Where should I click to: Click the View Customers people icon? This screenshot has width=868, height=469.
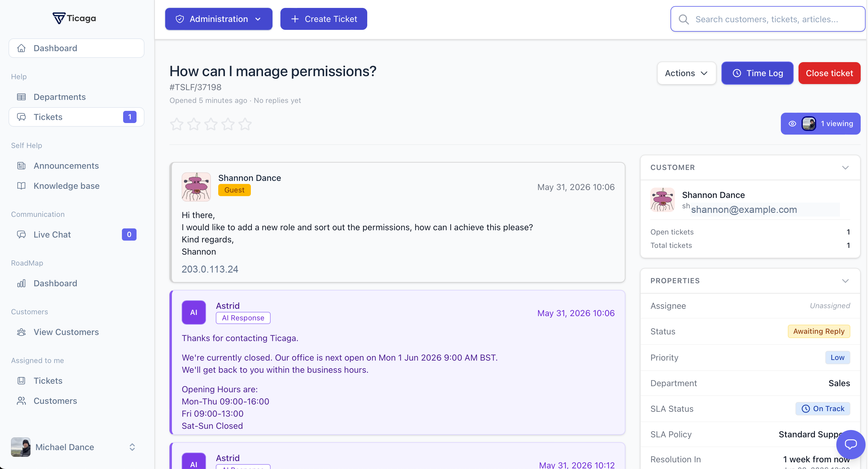[x=21, y=332]
